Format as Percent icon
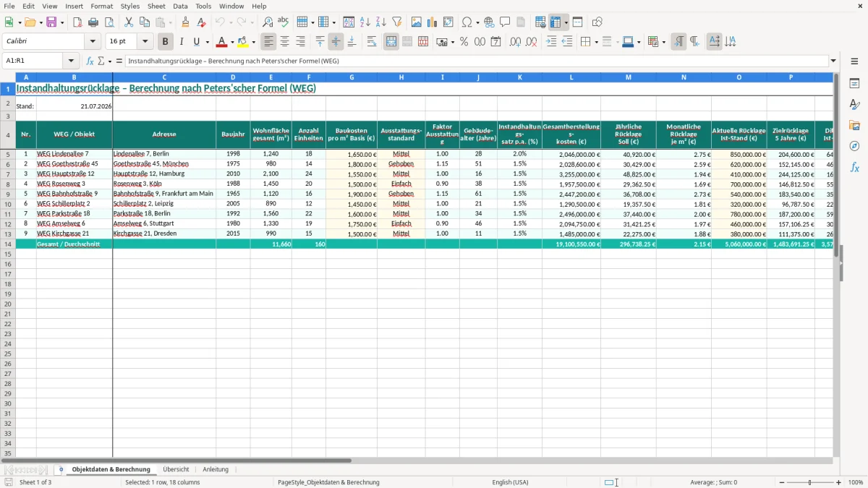This screenshot has height=488, width=868. click(464, 42)
